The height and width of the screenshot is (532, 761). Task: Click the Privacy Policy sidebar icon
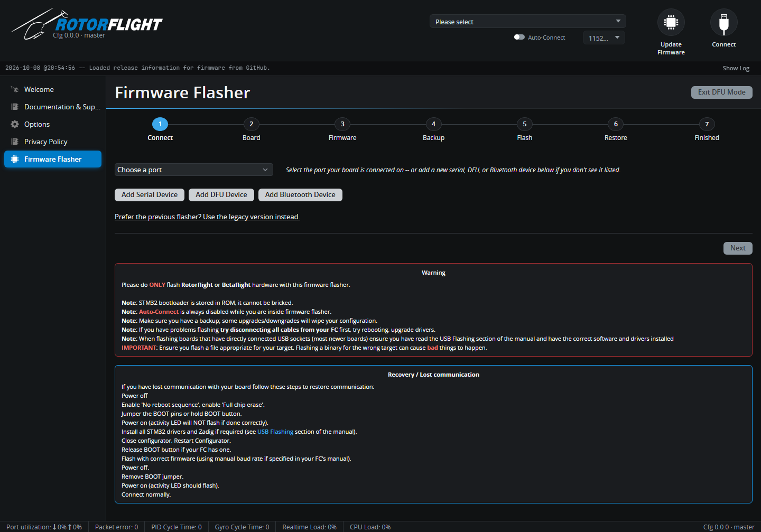[15, 142]
